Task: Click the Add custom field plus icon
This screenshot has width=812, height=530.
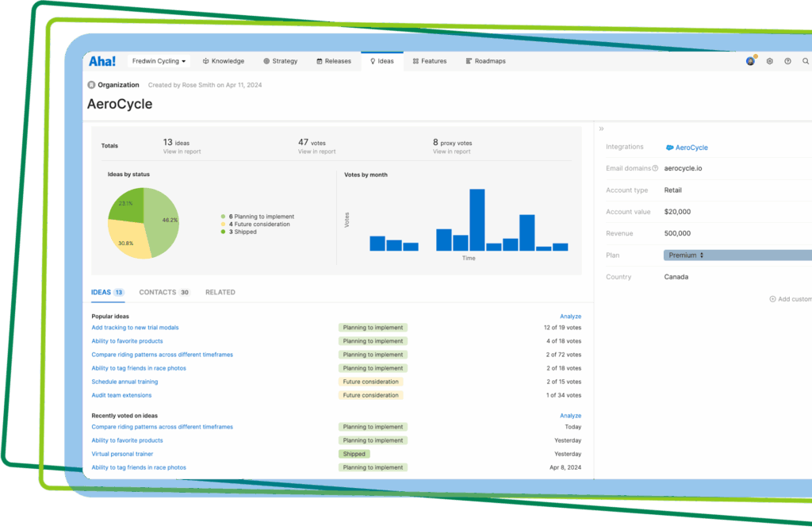Action: (772, 299)
